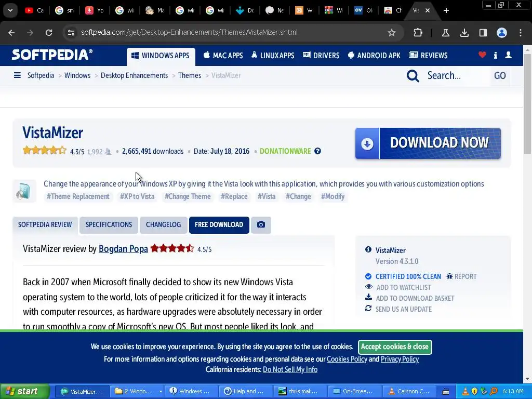This screenshot has width=532, height=399.
Task: Open site information icon in address bar
Action: pyautogui.click(x=71, y=33)
